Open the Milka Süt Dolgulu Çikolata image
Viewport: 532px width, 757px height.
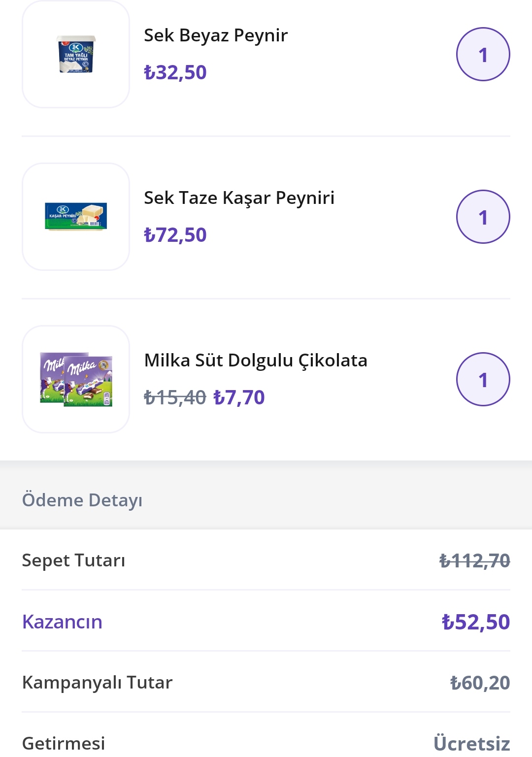pos(76,379)
